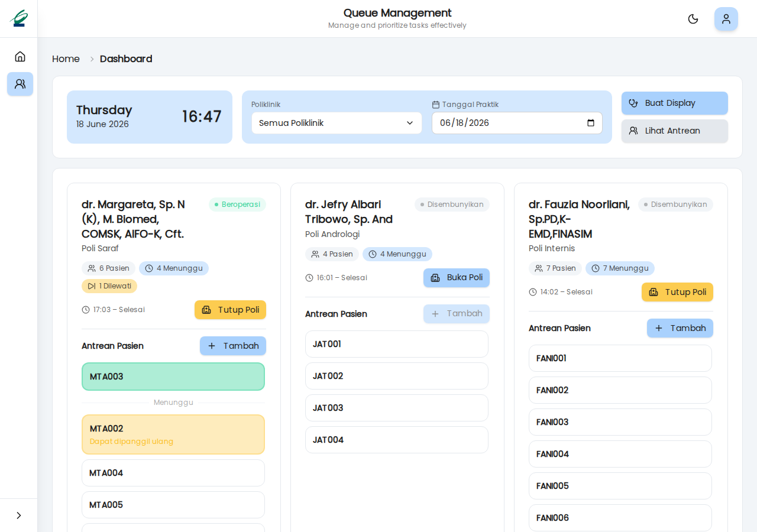Open the Home icon in the sidebar
Screen dimensions: 757x532
coord(20,57)
